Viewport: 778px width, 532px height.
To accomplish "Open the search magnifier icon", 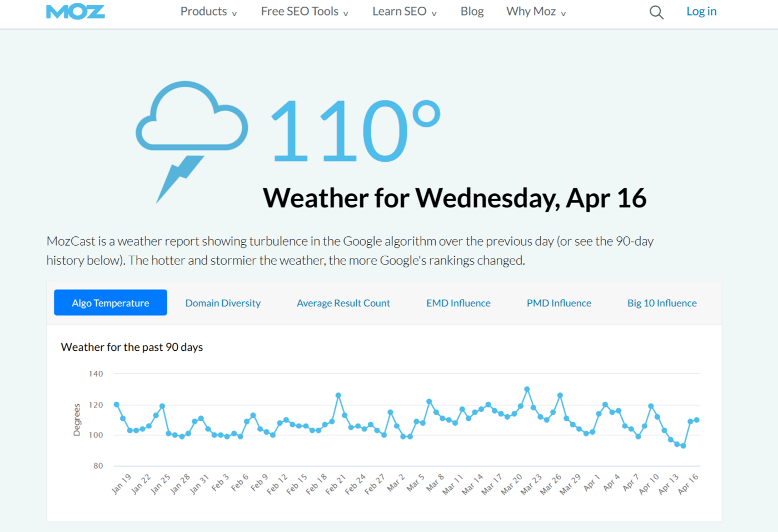I will (656, 12).
